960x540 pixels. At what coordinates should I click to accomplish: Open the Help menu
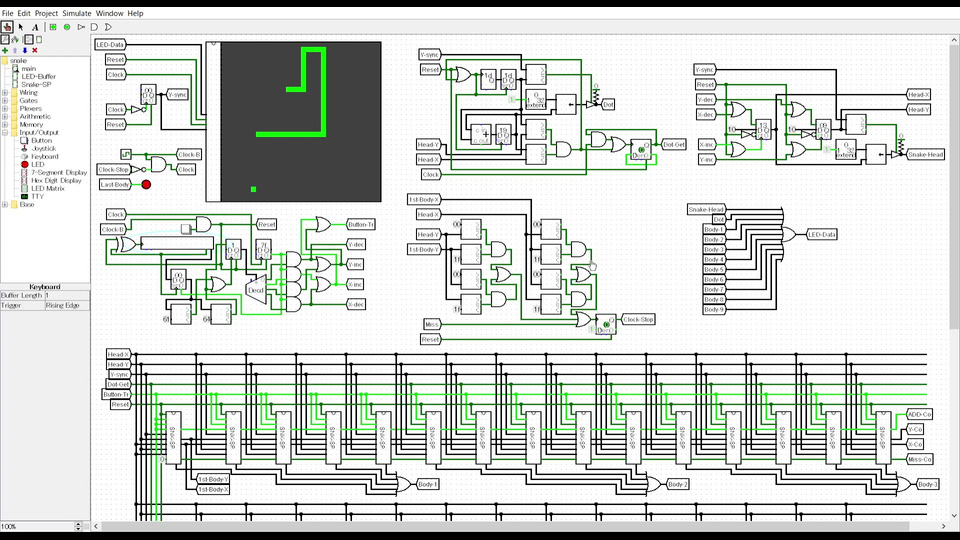pyautogui.click(x=135, y=13)
